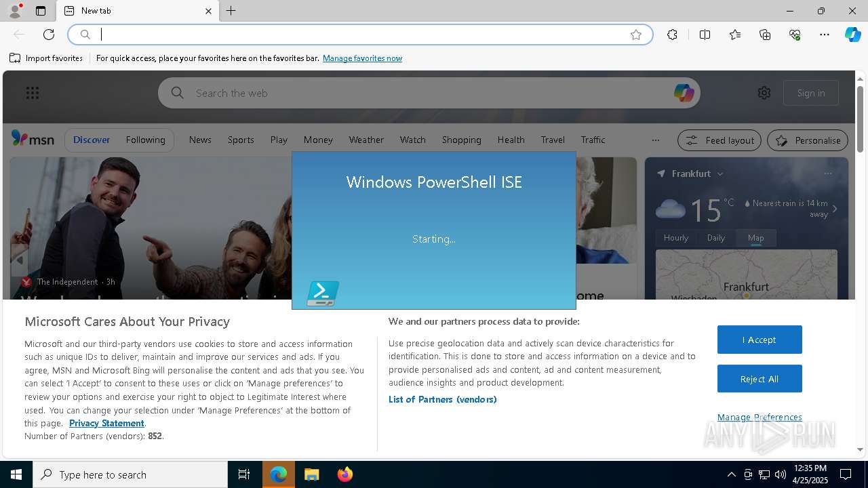868x488 pixels.
Task: Open Browser essentials heart icon
Action: (x=795, y=35)
